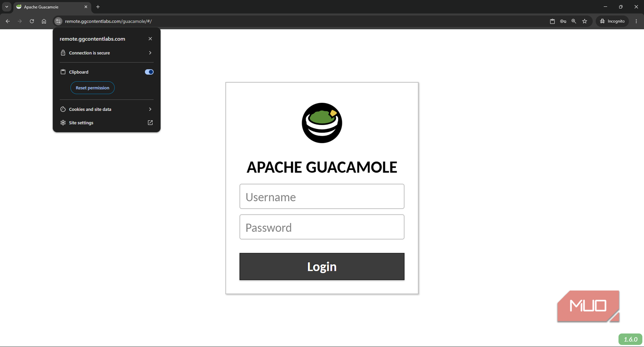Focus the Username field
This screenshot has width=644, height=347.
(x=322, y=197)
